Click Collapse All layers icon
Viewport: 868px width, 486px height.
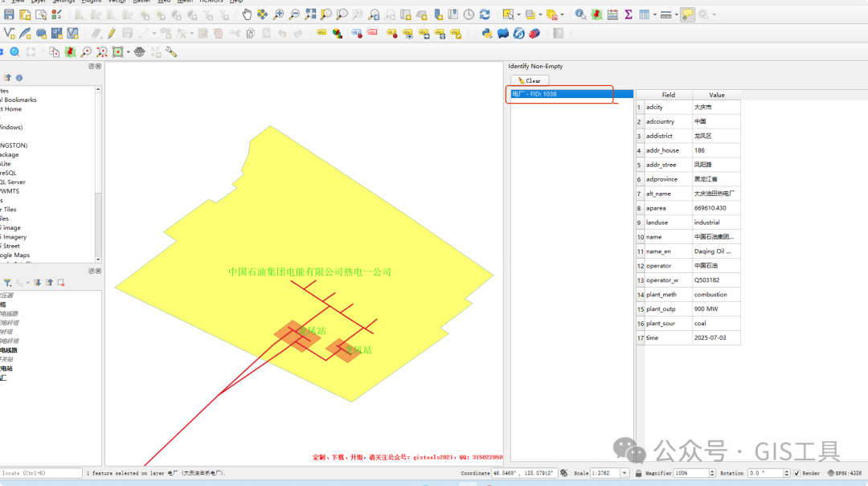[49, 283]
